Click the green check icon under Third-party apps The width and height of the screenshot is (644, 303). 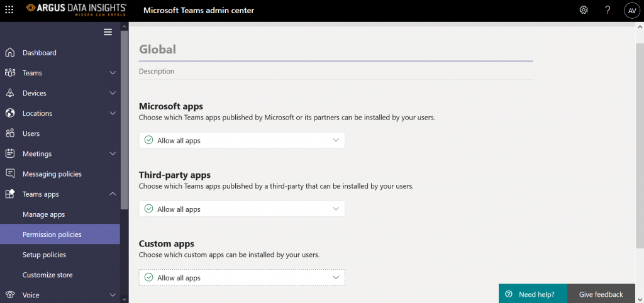(x=148, y=209)
